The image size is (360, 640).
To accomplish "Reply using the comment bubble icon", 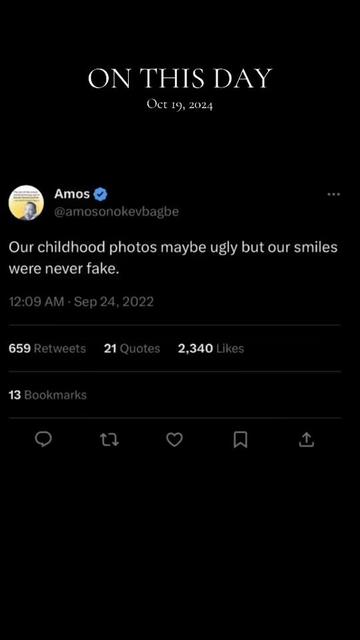I will [43, 439].
